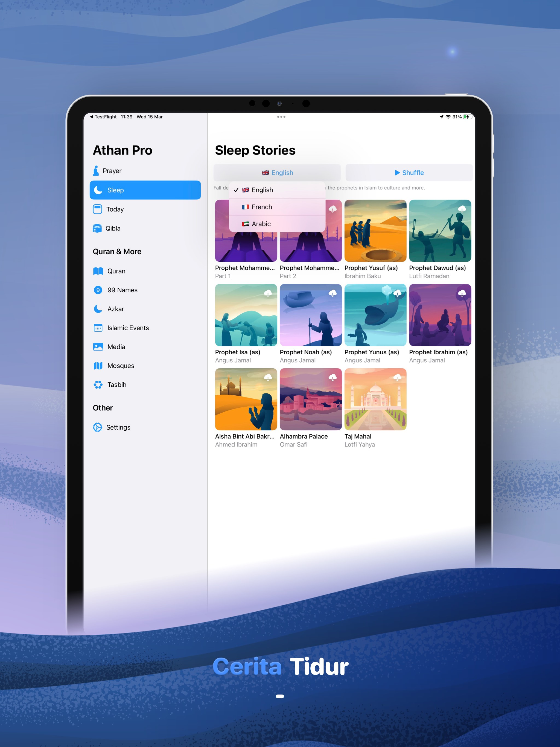Open the Prophet Noah (as) story thumbnail

pyautogui.click(x=311, y=315)
